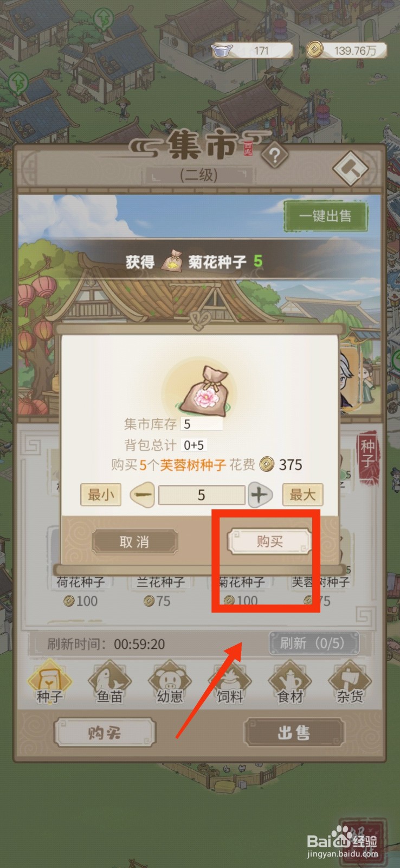Open the 饲料 feed category icon
This screenshot has width=400, height=868.
(x=230, y=681)
